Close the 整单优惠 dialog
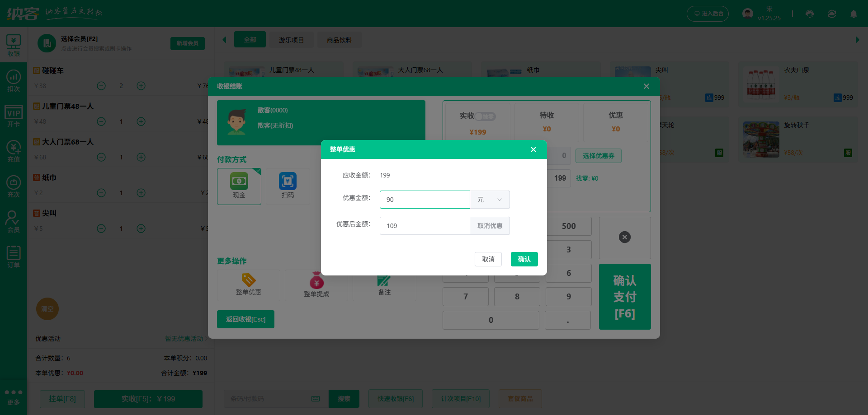This screenshot has height=415, width=868. [533, 149]
